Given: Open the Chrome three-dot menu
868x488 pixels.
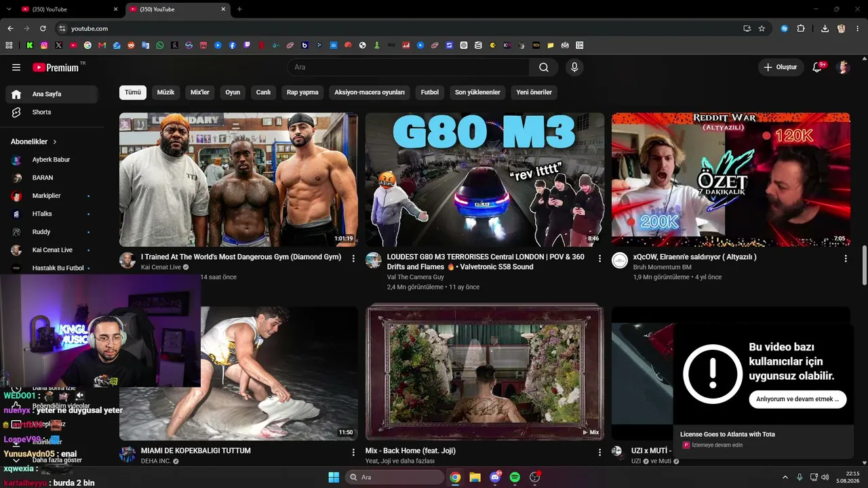Looking at the screenshot, I should [x=857, y=28].
